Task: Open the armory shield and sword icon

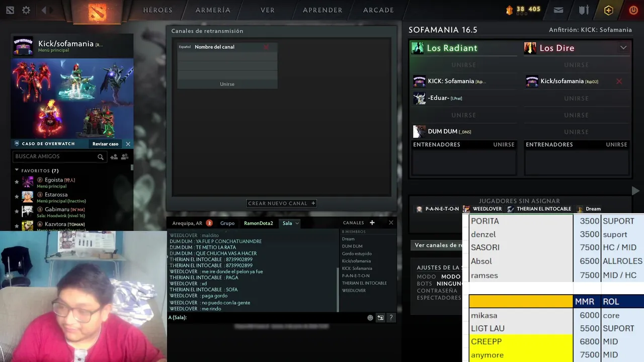Action: tap(584, 10)
